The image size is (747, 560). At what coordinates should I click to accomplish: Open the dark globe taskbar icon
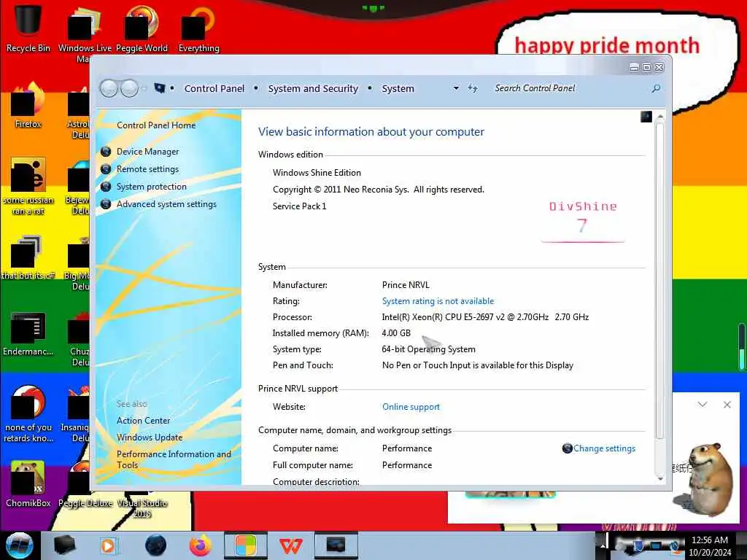click(156, 545)
